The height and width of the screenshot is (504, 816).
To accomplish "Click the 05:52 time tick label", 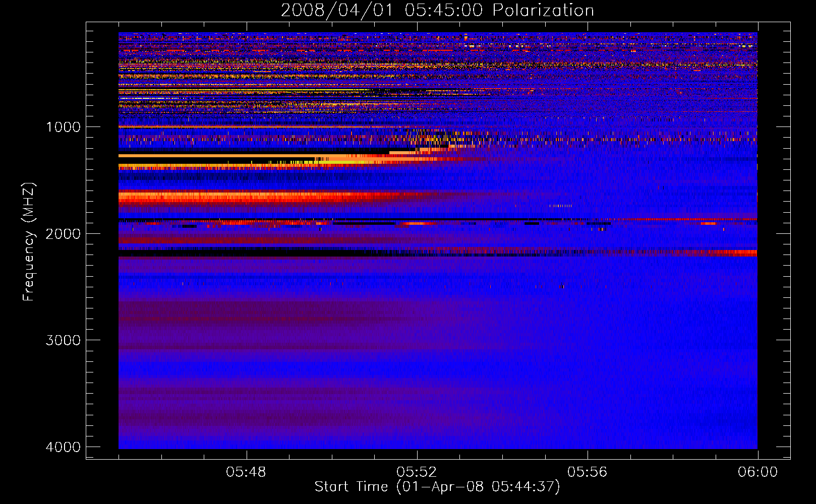I will tap(417, 472).
